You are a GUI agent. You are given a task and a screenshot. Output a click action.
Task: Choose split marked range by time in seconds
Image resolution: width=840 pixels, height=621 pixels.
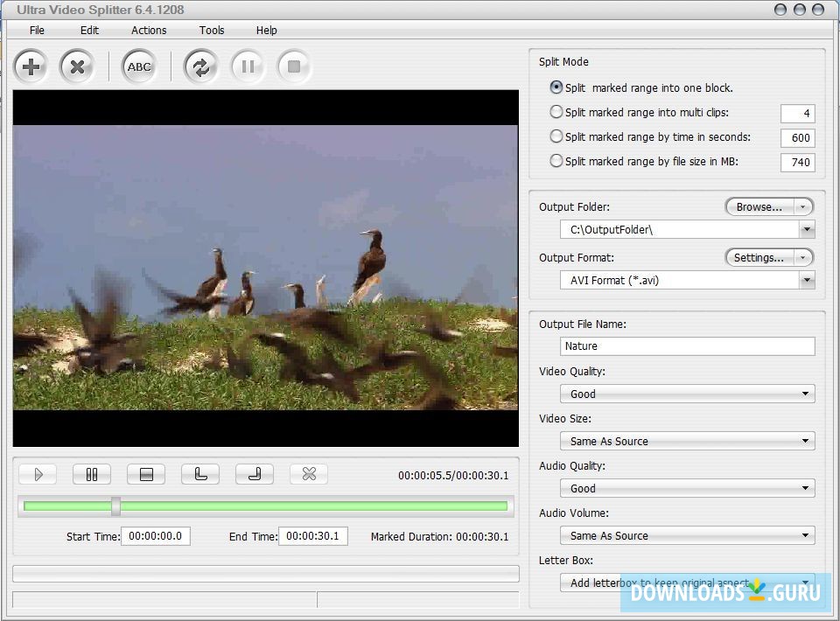coord(556,136)
